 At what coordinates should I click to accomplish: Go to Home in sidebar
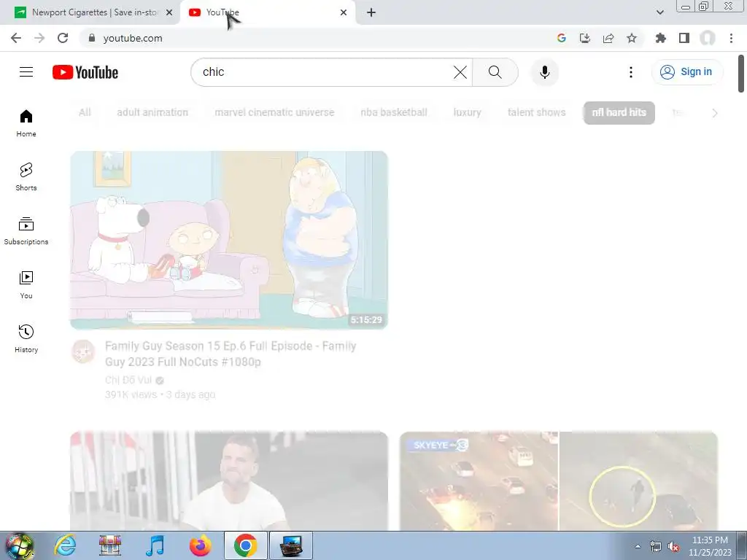26,123
